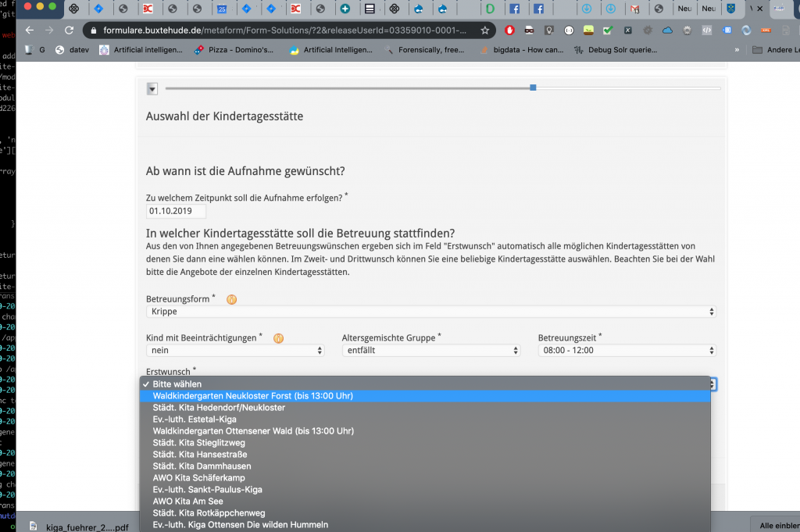
Task: Open the Betreuungszeit dropdown 08:00 - 12:00
Action: click(x=627, y=350)
